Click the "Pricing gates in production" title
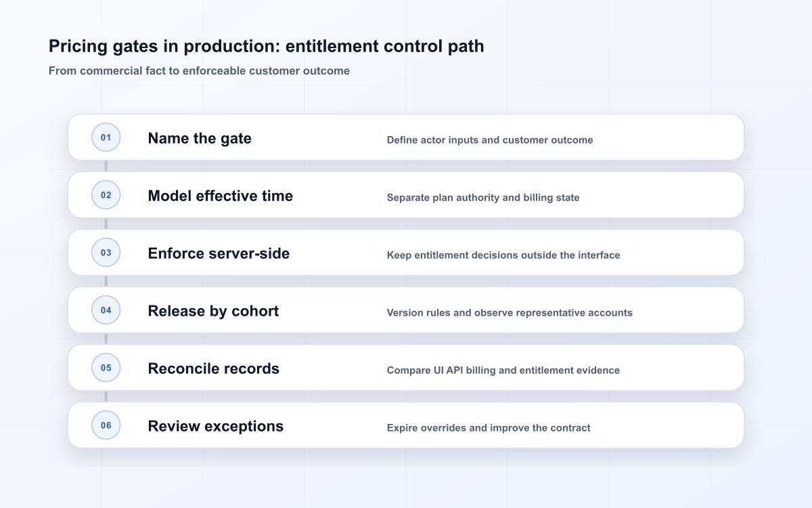The height and width of the screenshot is (508, 812). tap(163, 46)
